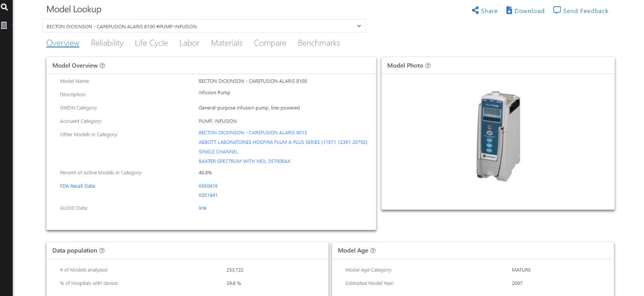Click the model name value ALARIS 8100

253,81
